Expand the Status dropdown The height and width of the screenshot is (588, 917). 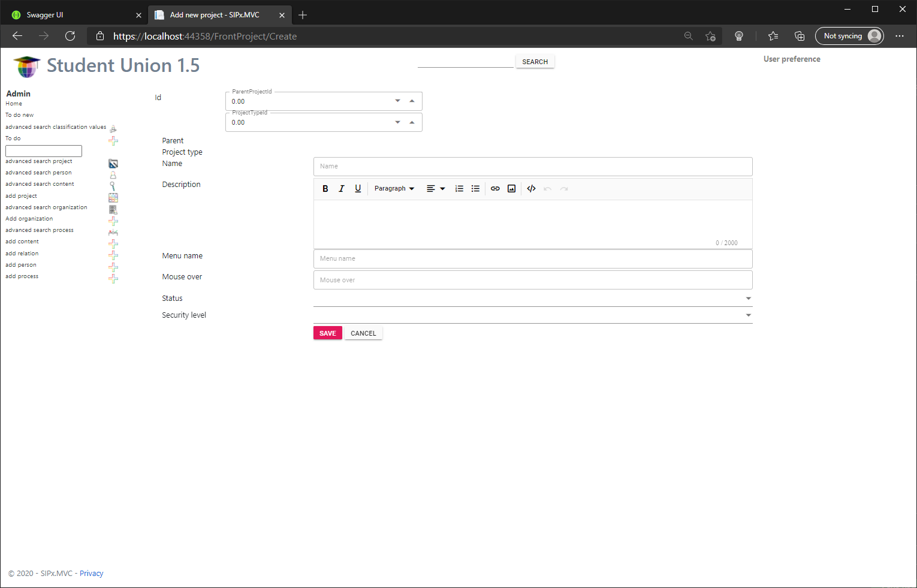pos(748,298)
